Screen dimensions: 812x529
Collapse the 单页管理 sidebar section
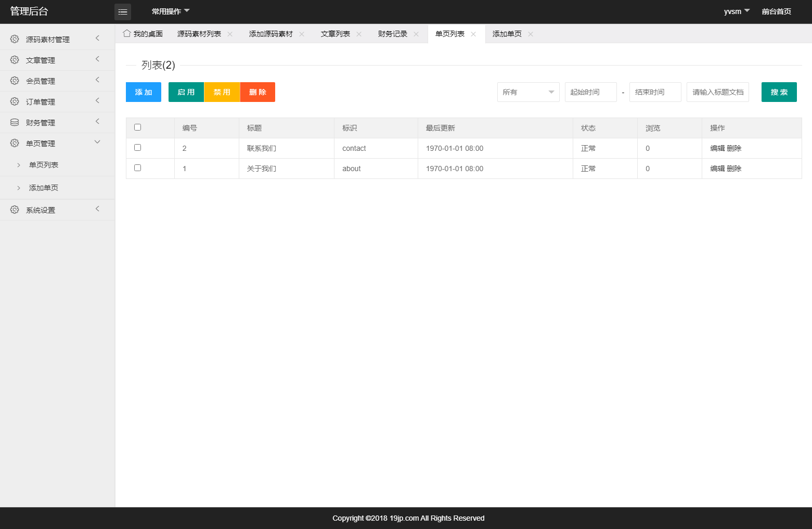(x=57, y=144)
